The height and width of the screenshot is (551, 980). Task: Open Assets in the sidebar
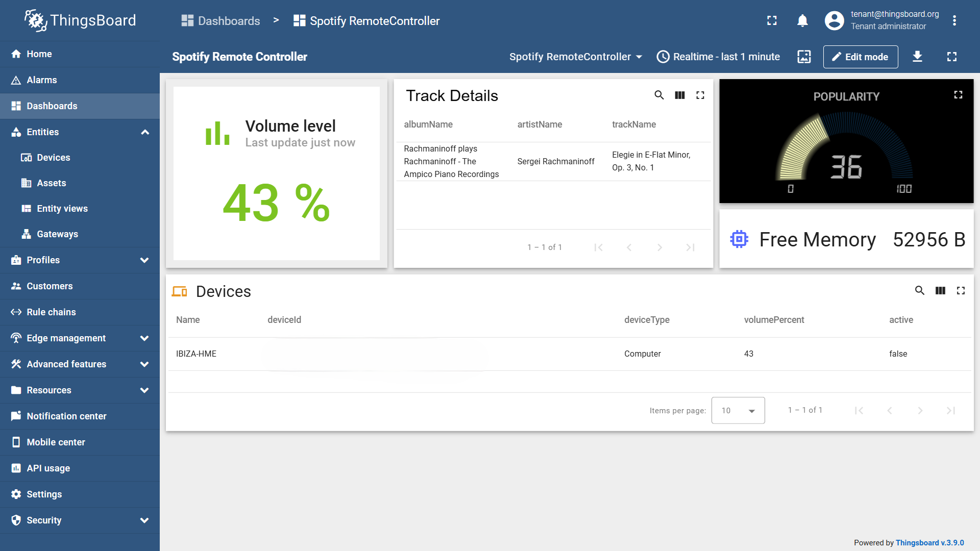[x=80, y=183]
